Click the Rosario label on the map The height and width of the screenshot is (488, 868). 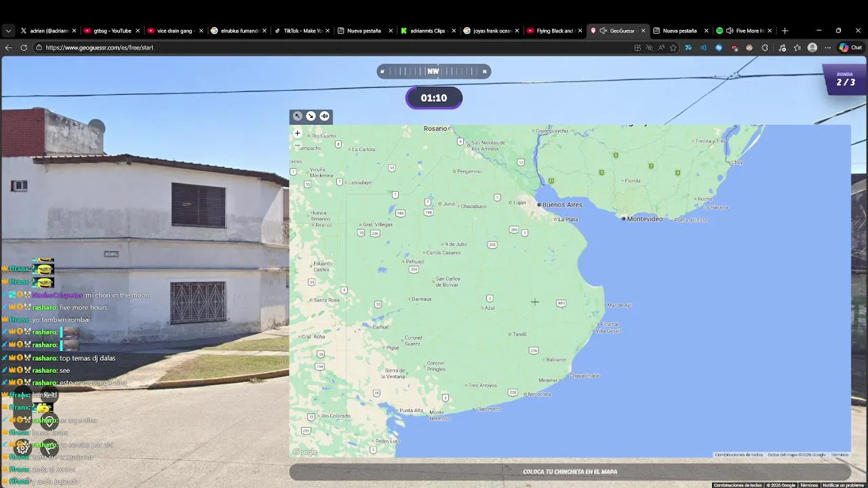click(435, 128)
